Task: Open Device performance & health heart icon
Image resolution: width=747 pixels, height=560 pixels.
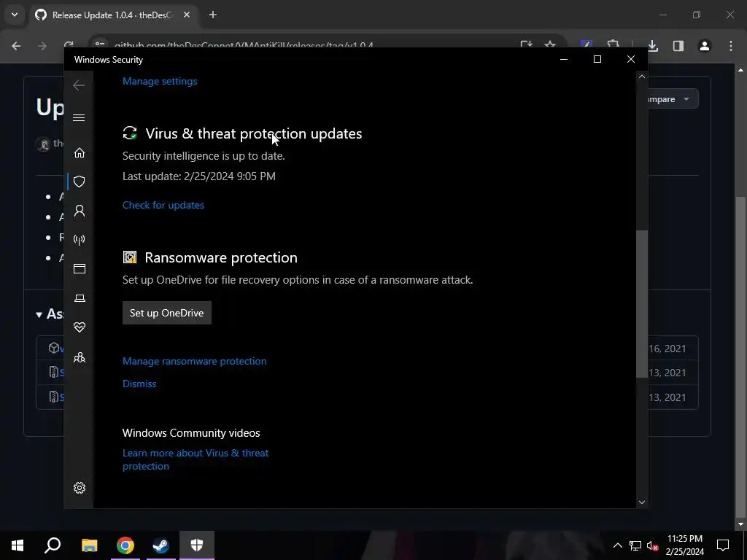Action: 80,327
